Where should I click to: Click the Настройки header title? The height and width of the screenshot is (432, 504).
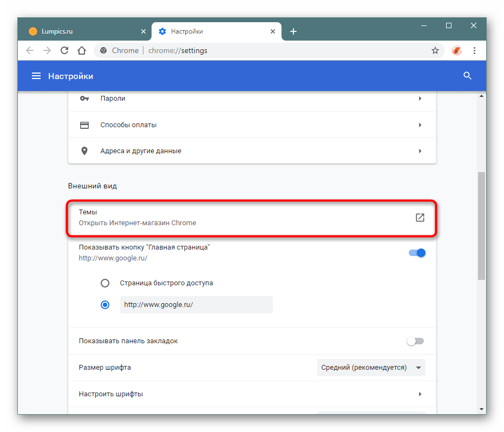[x=71, y=76]
